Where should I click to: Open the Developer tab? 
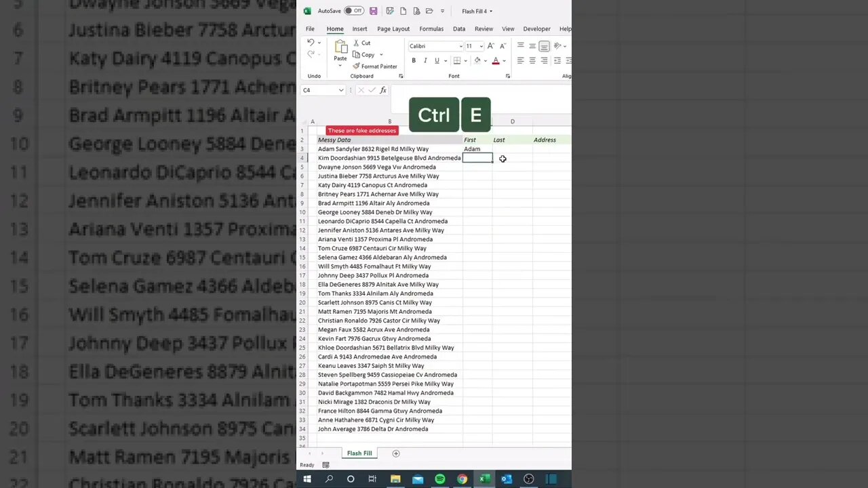pyautogui.click(x=536, y=29)
